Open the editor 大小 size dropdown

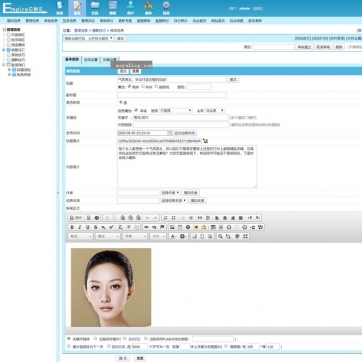[158, 236]
